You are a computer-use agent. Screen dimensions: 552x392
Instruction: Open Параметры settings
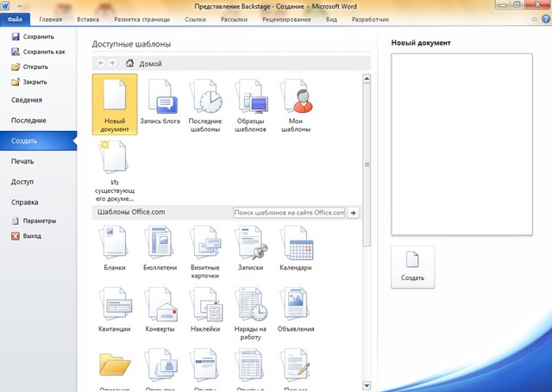click(39, 221)
